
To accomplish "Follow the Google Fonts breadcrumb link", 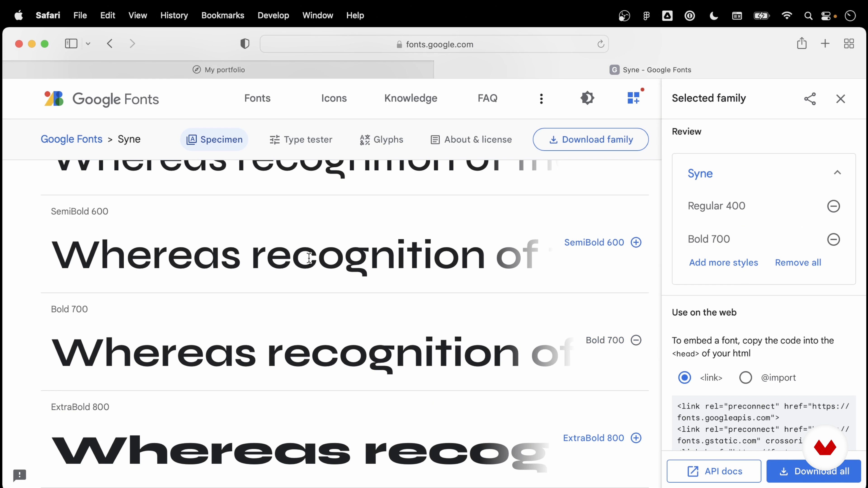I will 71,139.
